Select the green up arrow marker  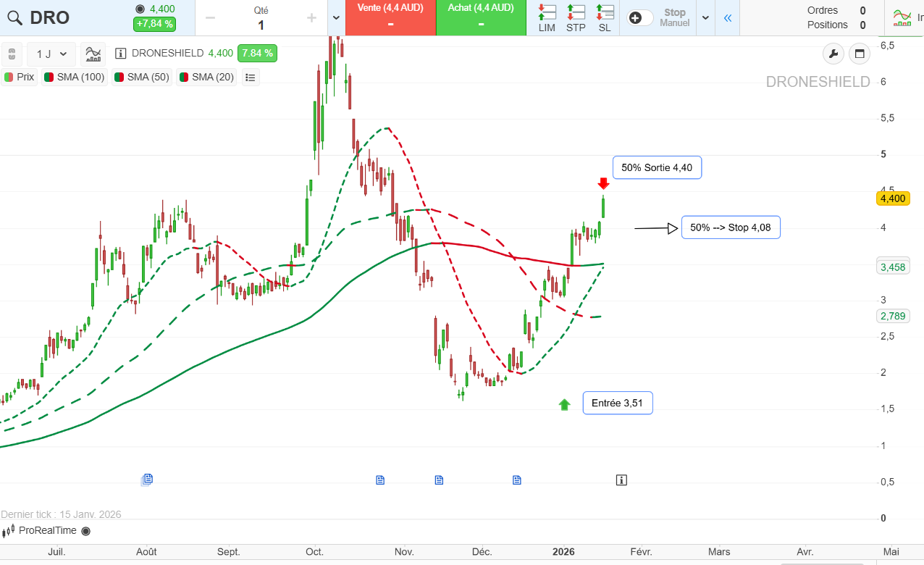pos(565,404)
